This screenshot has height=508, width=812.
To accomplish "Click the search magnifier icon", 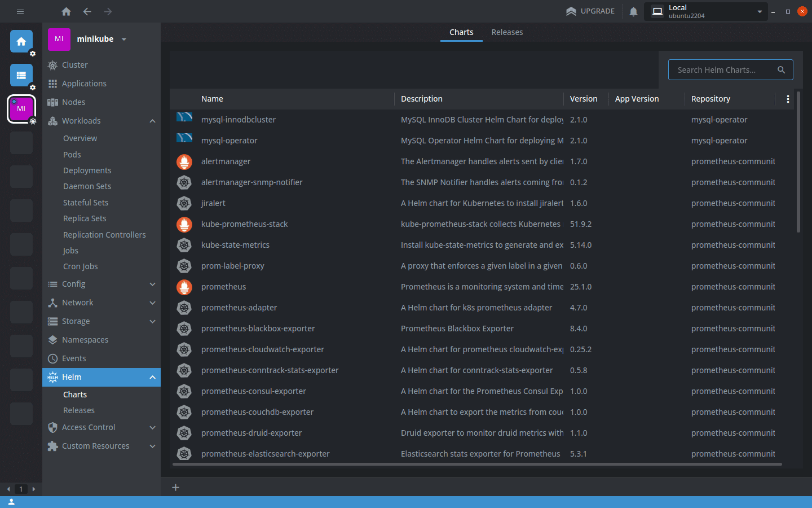I will pyautogui.click(x=781, y=70).
